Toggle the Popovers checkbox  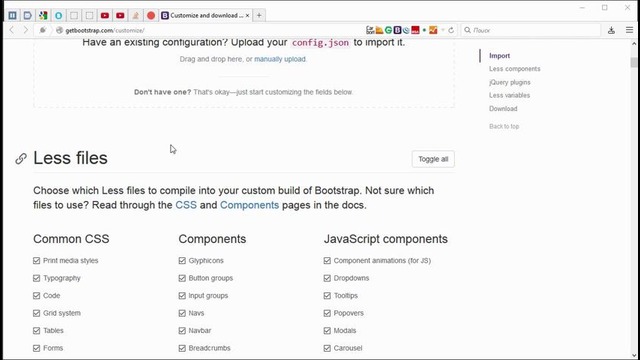coord(327,313)
